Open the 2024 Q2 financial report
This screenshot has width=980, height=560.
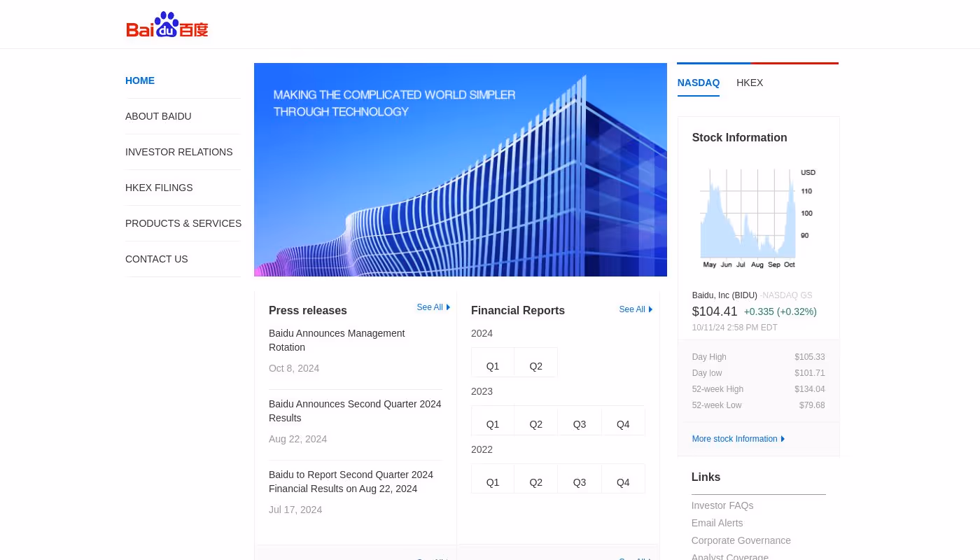[x=536, y=363]
